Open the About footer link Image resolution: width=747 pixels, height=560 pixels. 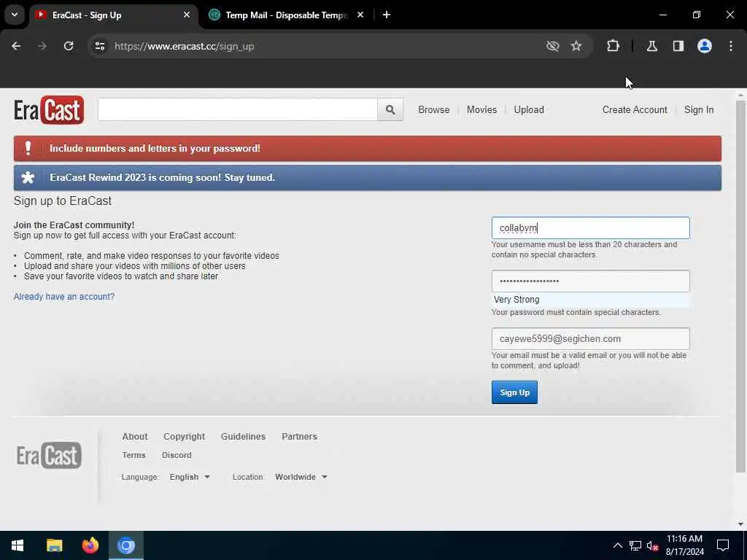[x=135, y=437]
